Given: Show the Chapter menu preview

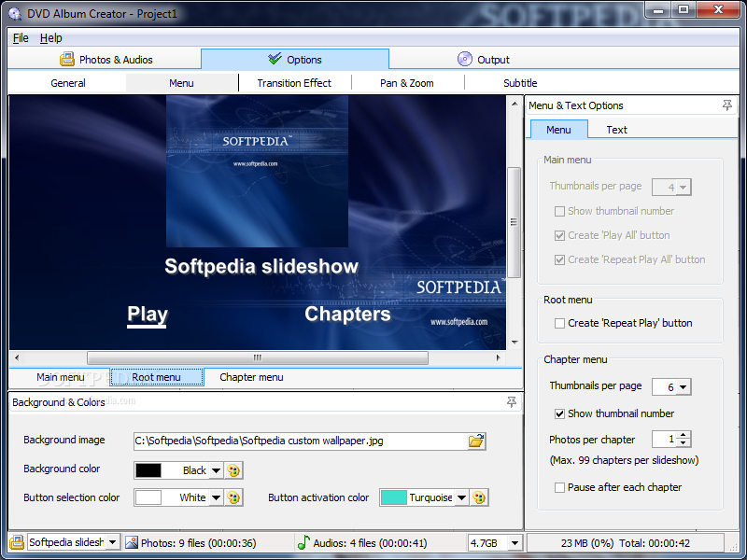Looking at the screenshot, I should (251, 377).
